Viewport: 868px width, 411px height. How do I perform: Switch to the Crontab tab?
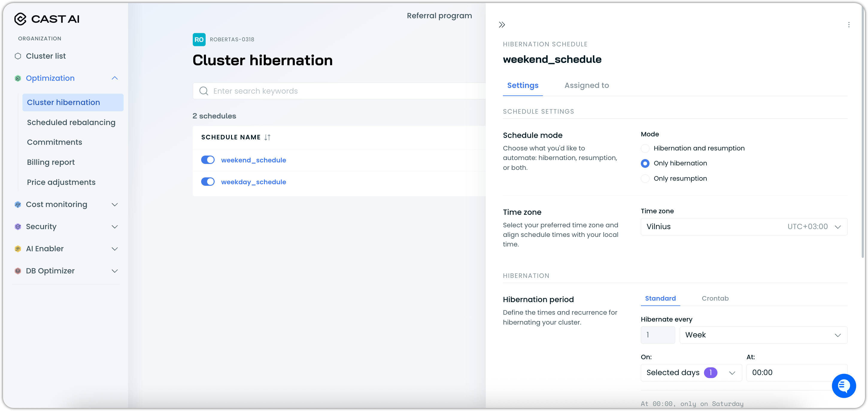click(x=715, y=298)
